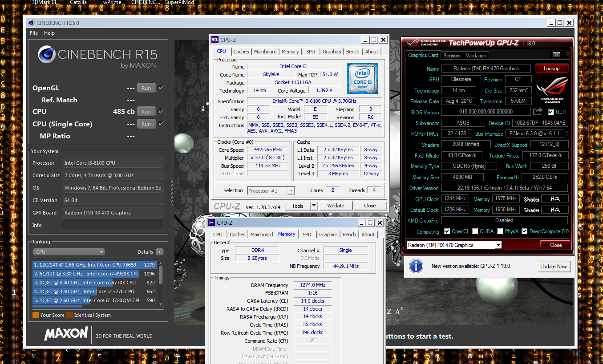Click the Bus Interface question mark icon
This screenshot has height=364, width=603.
click(x=567, y=133)
